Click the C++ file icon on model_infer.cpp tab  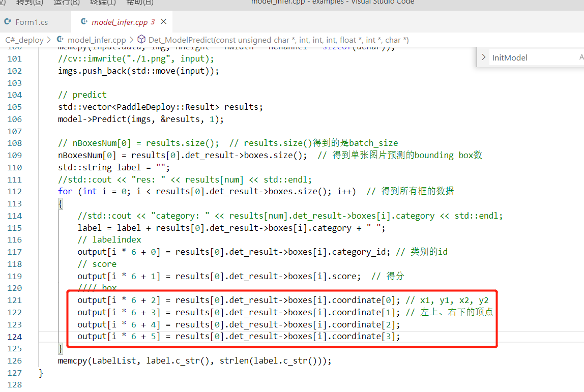pyautogui.click(x=84, y=21)
